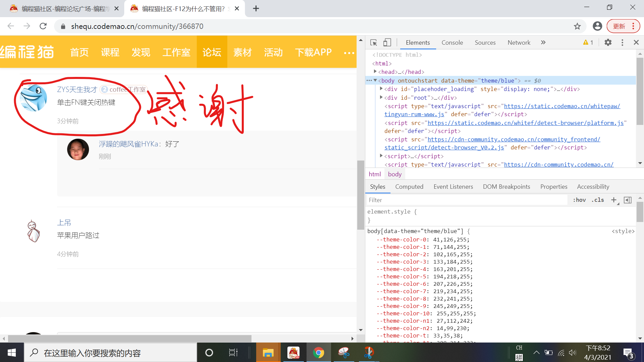Open profile link 上吊
This screenshot has width=644, height=362.
pos(64,223)
